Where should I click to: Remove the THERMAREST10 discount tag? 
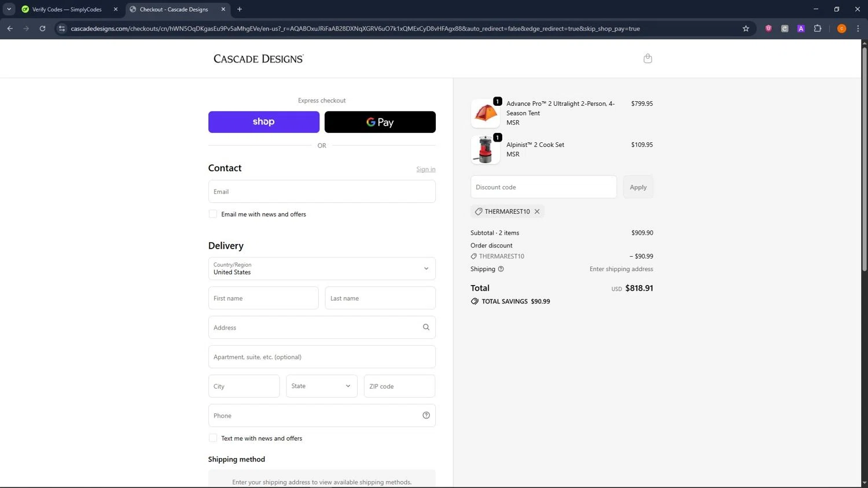click(x=537, y=212)
